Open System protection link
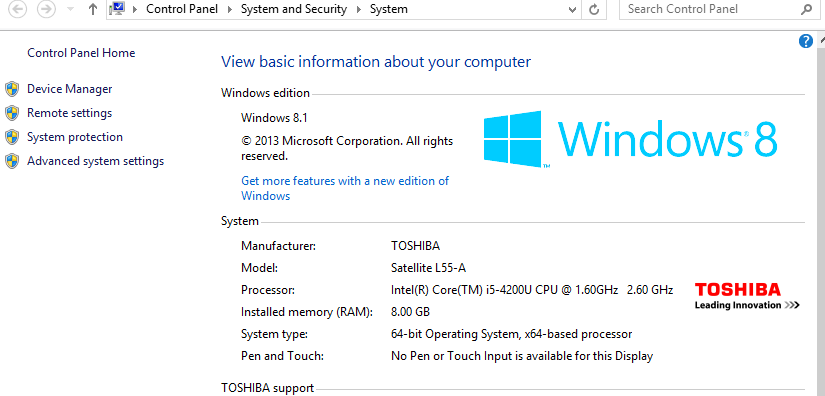 coord(75,137)
